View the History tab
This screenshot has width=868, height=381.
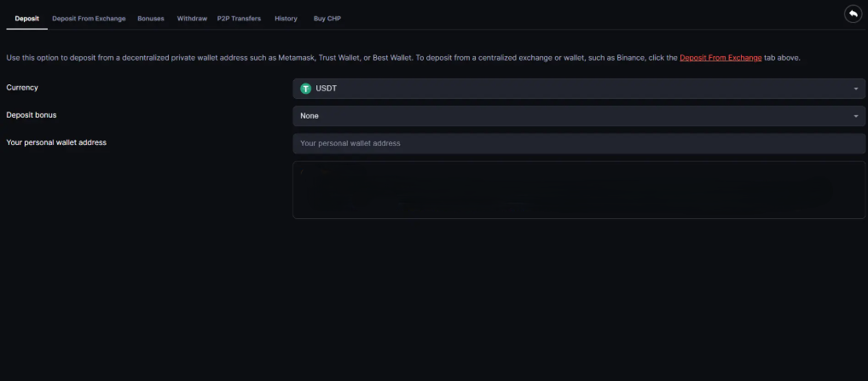(286, 19)
